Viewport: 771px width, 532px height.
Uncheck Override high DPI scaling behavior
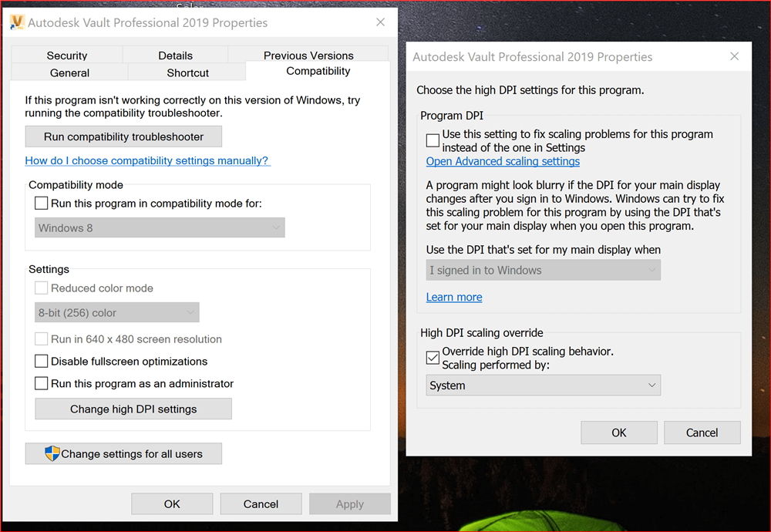[433, 358]
